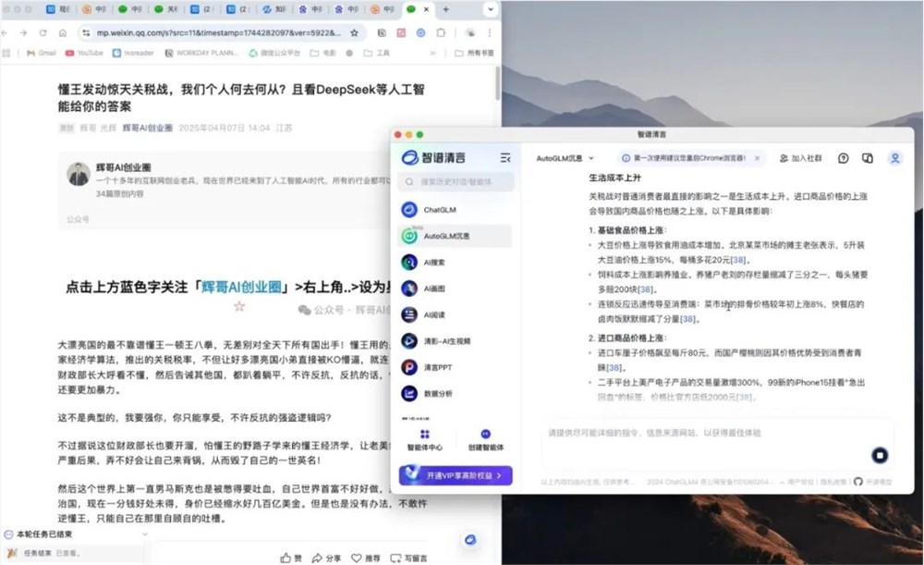
Task: Open the browser tab list dropdown arrow
Action: point(490,9)
